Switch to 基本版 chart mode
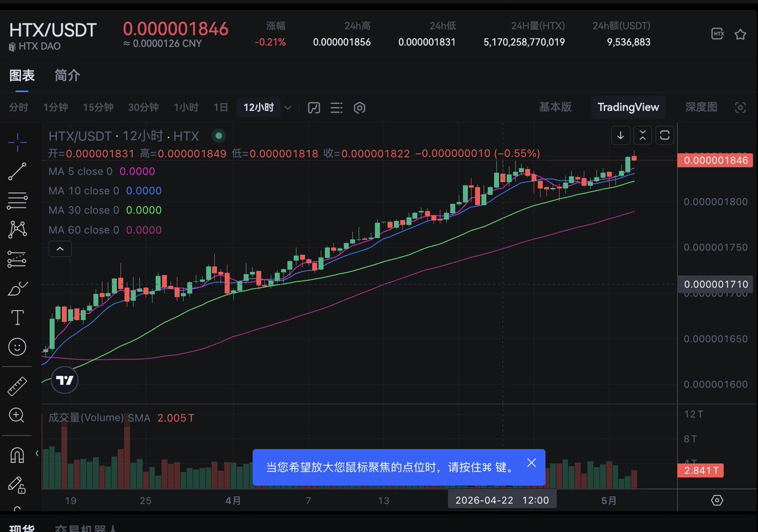 pyautogui.click(x=555, y=107)
